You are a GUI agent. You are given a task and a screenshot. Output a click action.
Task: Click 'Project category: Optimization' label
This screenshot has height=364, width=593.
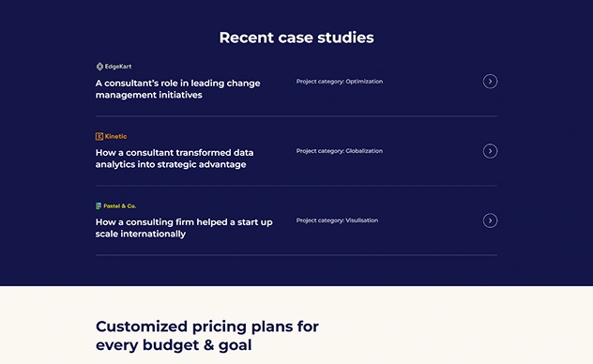(340, 82)
